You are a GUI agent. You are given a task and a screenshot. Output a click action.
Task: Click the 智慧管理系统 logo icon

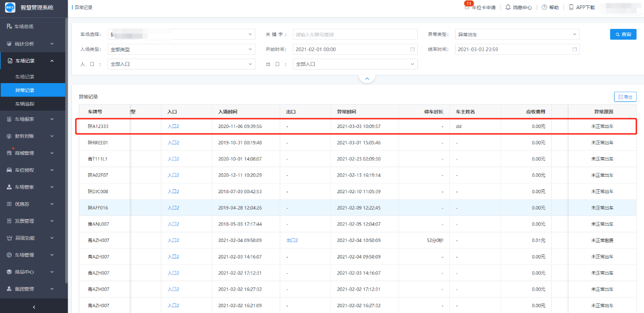pos(10,7)
